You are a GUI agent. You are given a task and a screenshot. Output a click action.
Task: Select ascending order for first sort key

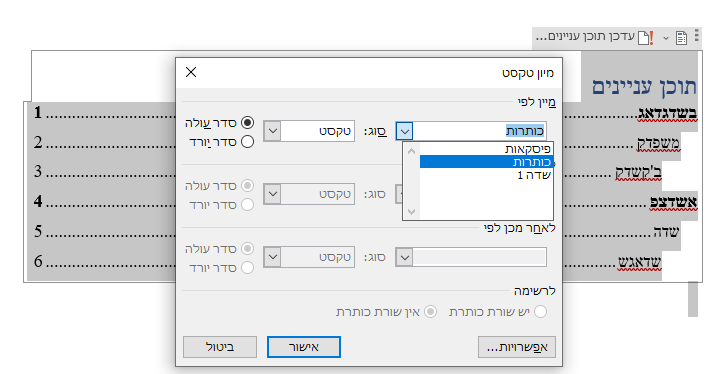point(247,123)
